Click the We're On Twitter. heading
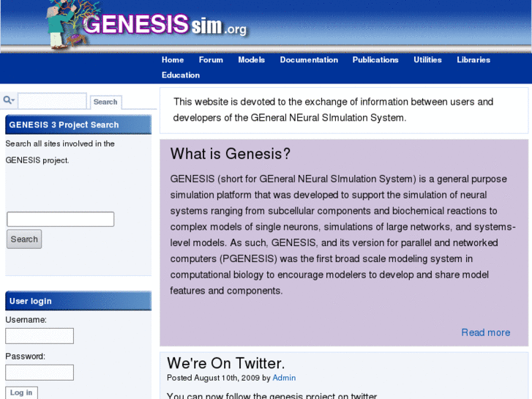 (x=225, y=363)
